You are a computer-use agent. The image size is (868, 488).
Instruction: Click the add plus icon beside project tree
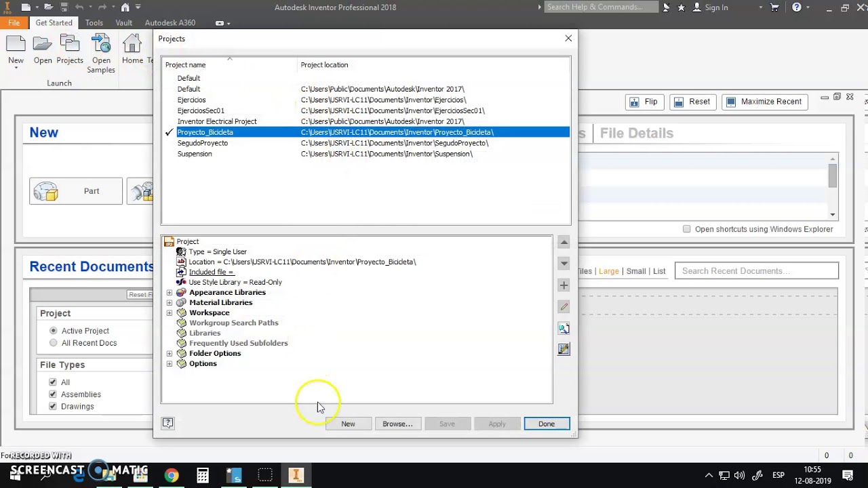[x=564, y=285]
